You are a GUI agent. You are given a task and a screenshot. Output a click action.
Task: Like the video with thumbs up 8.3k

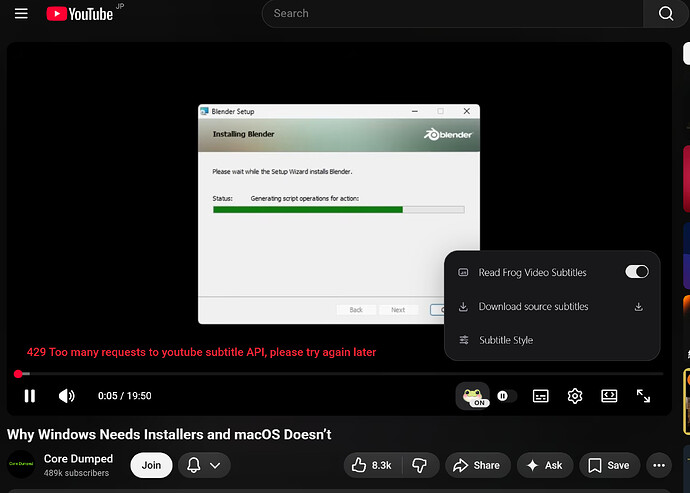click(372, 465)
